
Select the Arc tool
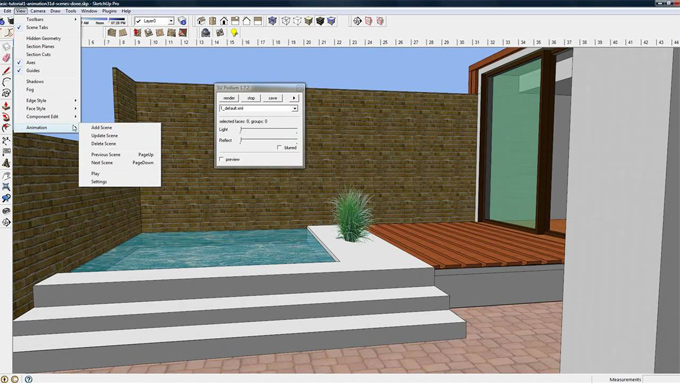tap(6, 82)
